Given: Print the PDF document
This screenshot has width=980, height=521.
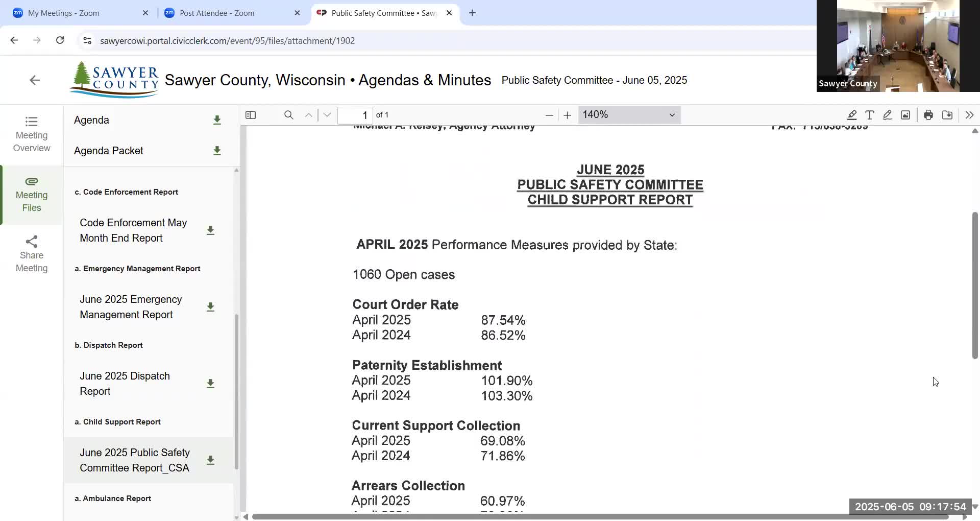Looking at the screenshot, I should 928,115.
